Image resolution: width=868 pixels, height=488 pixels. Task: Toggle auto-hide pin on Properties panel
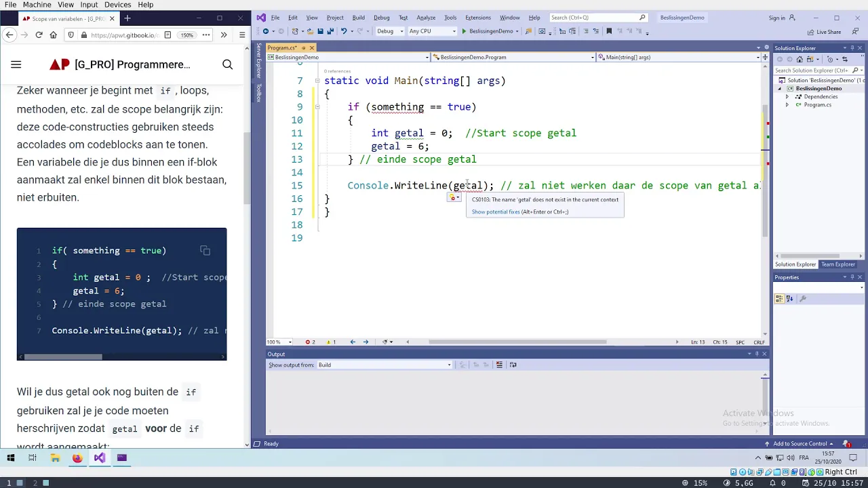tap(852, 277)
